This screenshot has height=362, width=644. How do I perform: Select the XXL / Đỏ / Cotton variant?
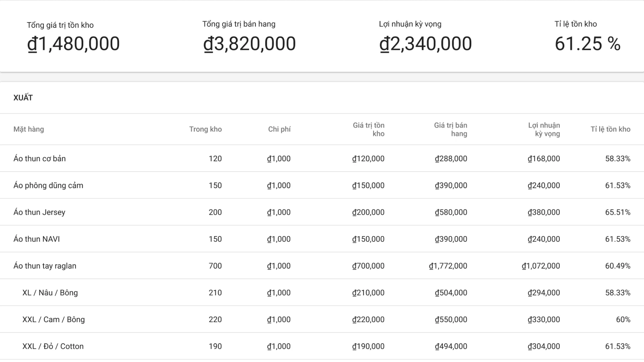coord(53,346)
